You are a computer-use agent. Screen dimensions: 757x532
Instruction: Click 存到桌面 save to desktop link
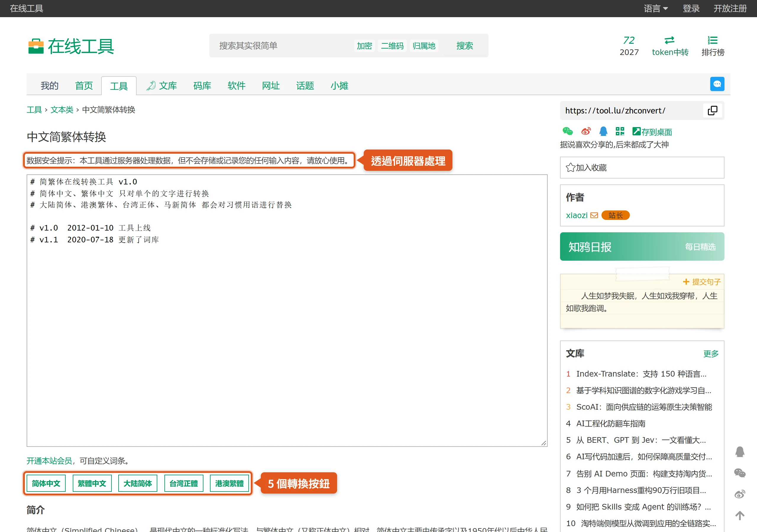pyautogui.click(x=652, y=132)
